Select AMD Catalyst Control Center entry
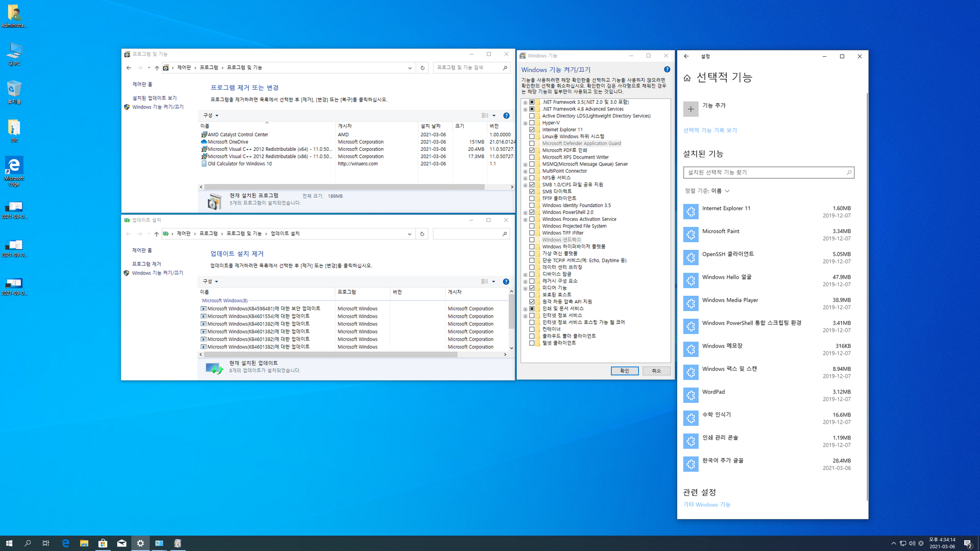Screen dimensions: 980x551 pos(238,134)
